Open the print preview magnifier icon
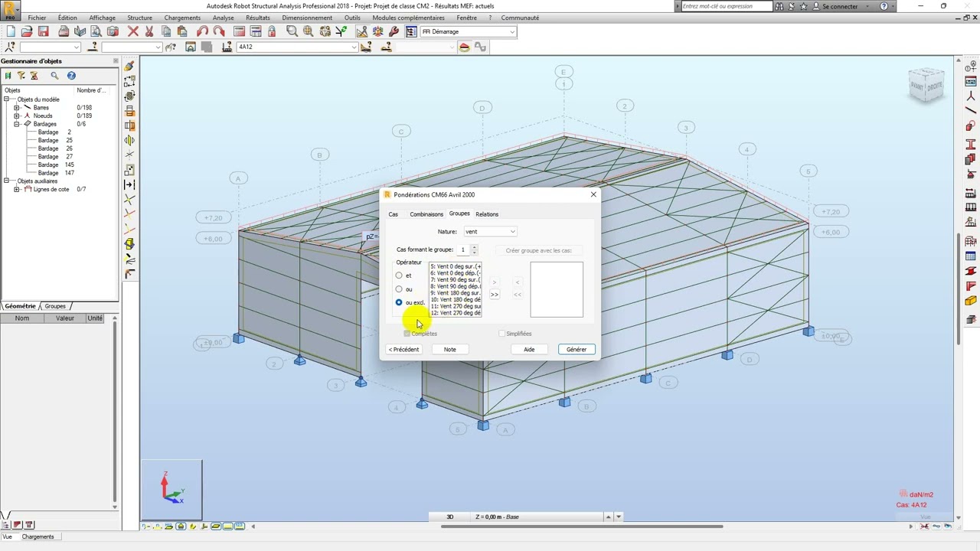 tap(96, 31)
